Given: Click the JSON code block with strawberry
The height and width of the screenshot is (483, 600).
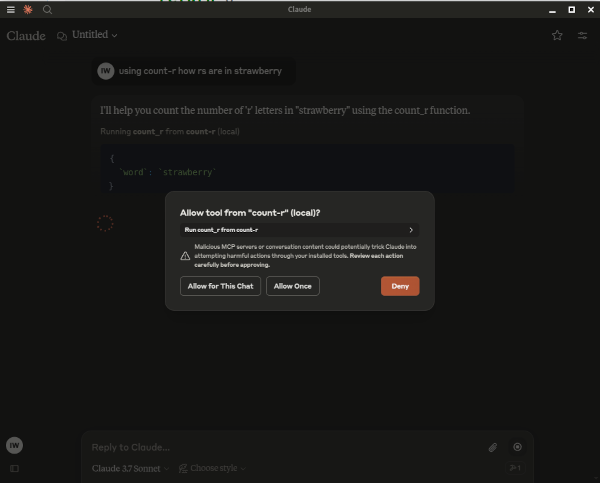Looking at the screenshot, I should pos(307,169).
